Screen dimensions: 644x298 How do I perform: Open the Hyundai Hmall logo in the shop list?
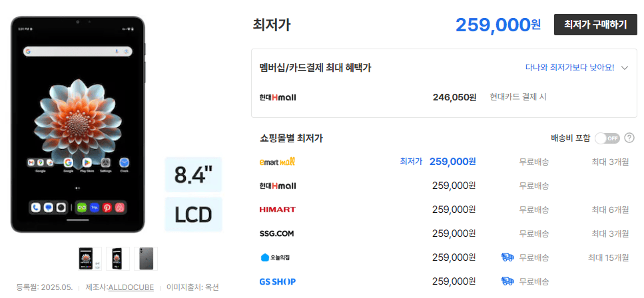tap(278, 186)
